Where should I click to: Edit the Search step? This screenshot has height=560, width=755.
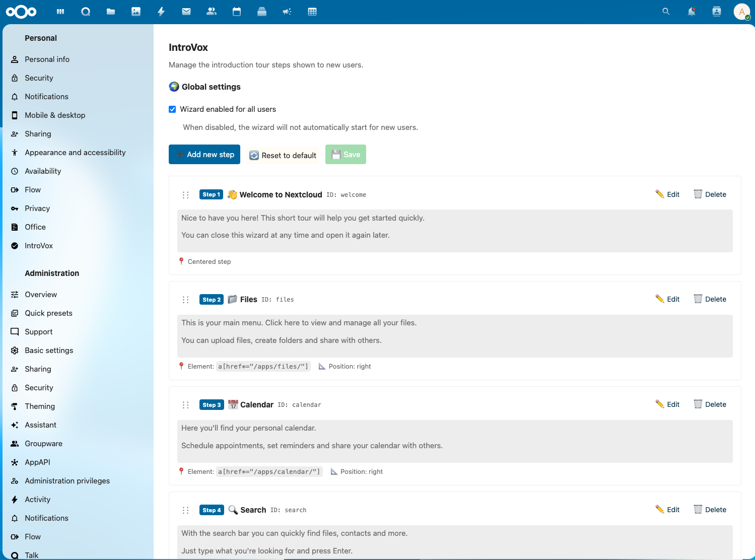[x=667, y=510]
